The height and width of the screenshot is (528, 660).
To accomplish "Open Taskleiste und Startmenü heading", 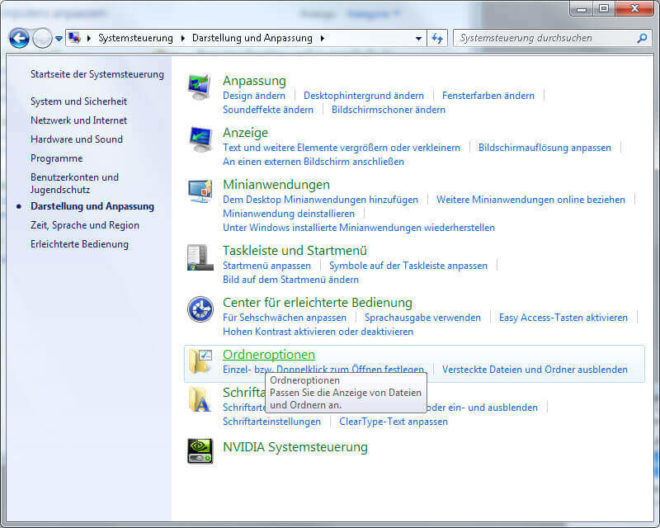I will tap(295, 251).
